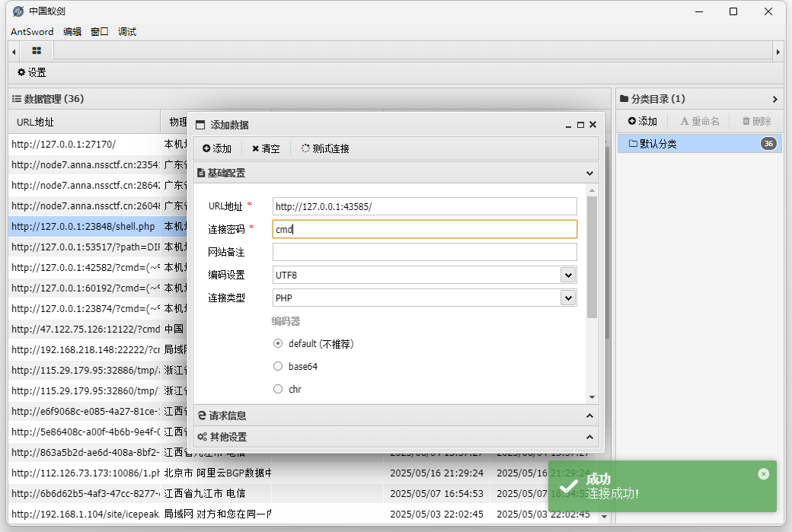Expand the 请求信息 section
The image size is (792, 532).
[x=395, y=416]
